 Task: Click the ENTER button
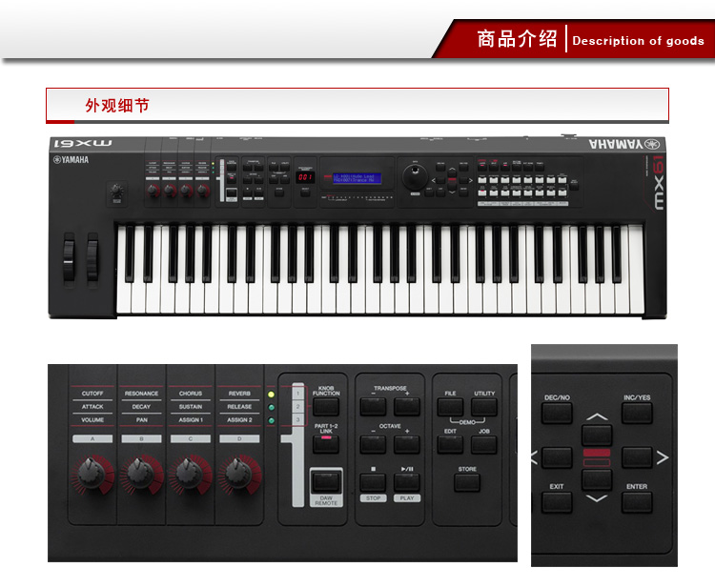tap(637, 502)
